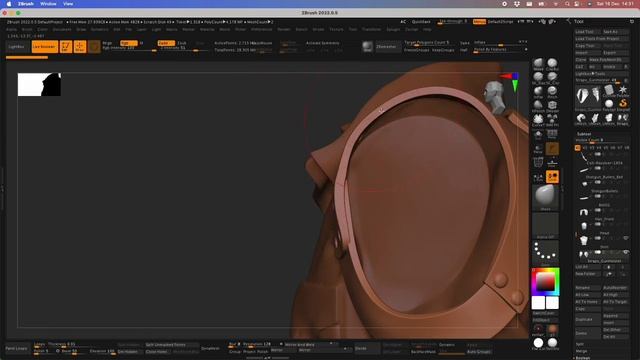Select the CurveTube brush icon
This screenshot has width=640, height=360.
tap(538, 120)
